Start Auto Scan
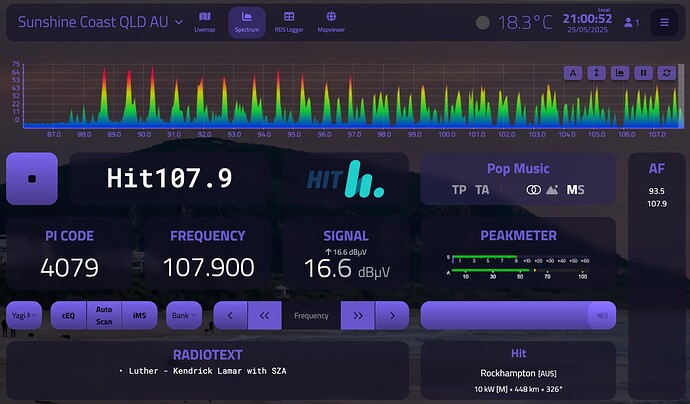The height and width of the screenshot is (404, 690). 104,316
